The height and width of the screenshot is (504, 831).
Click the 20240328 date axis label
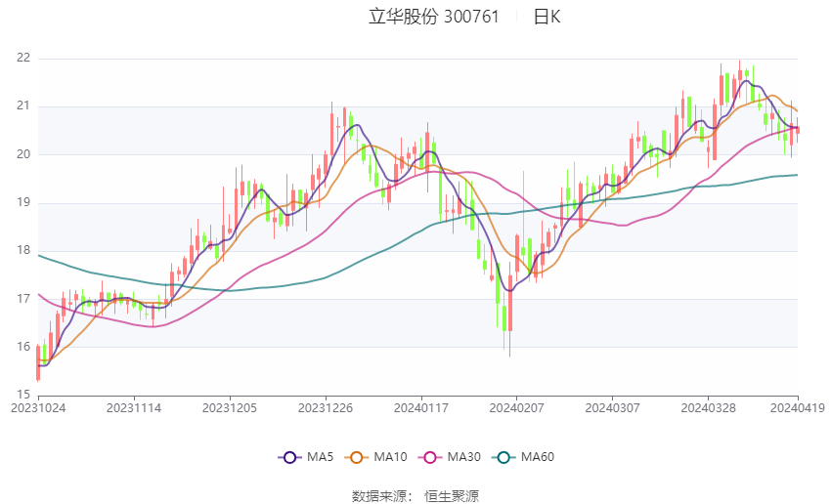click(708, 408)
